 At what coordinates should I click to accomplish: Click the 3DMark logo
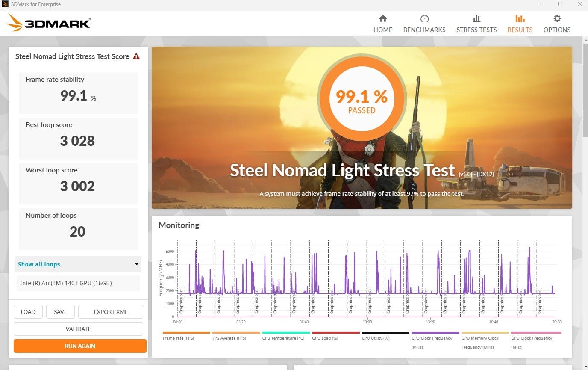pos(49,22)
